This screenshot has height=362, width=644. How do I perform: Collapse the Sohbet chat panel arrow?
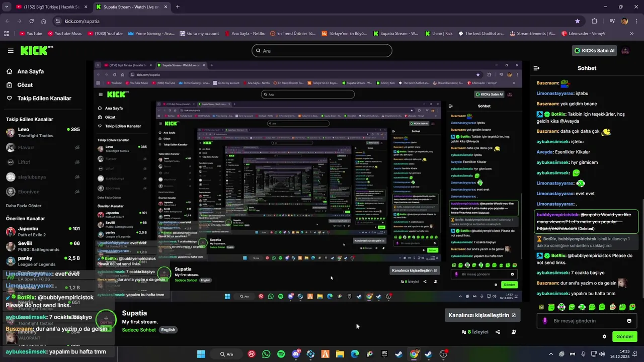[536, 68]
